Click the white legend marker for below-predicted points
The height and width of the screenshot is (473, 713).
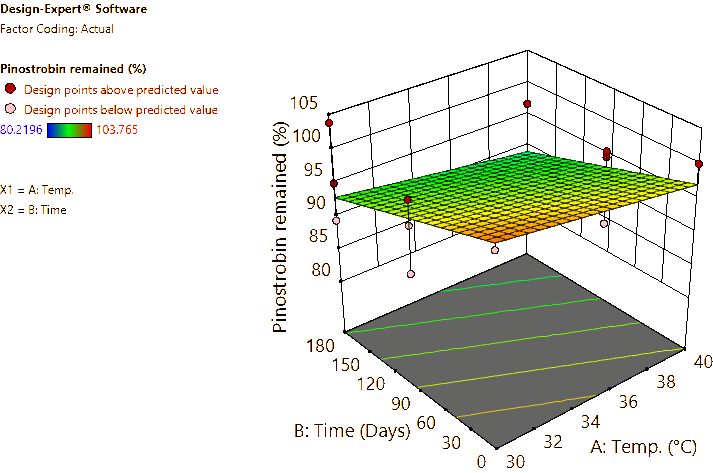coord(10,109)
